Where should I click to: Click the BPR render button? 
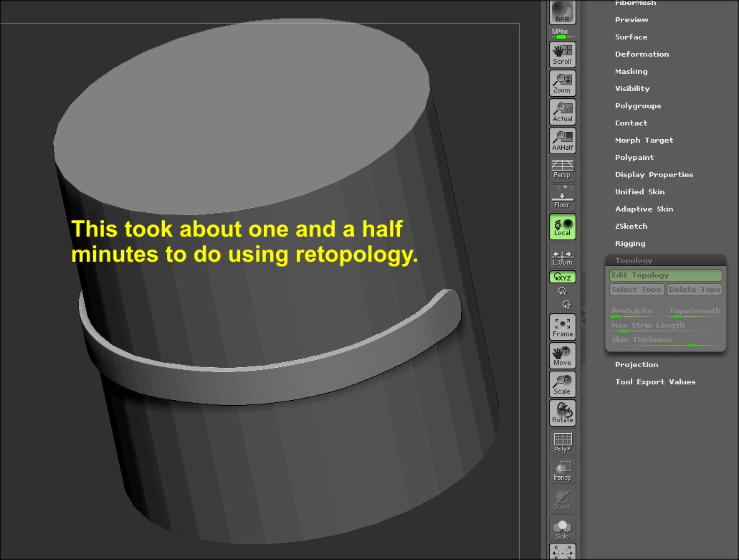pos(562,11)
